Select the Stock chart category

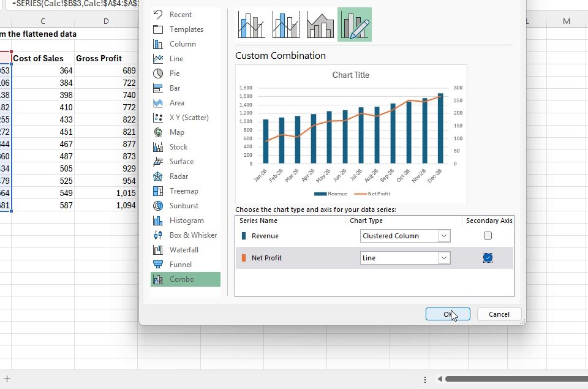pyautogui.click(x=185, y=146)
